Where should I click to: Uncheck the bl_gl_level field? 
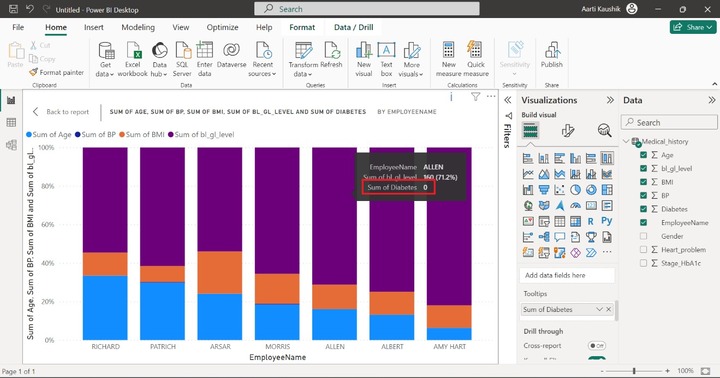(x=643, y=169)
